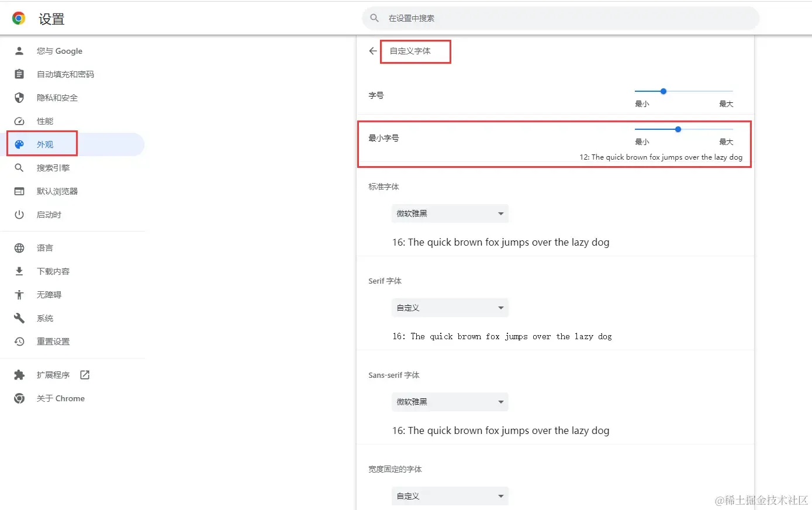The width and height of the screenshot is (812, 510).
Task: Click the 字号 slider handle
Action: 664,91
